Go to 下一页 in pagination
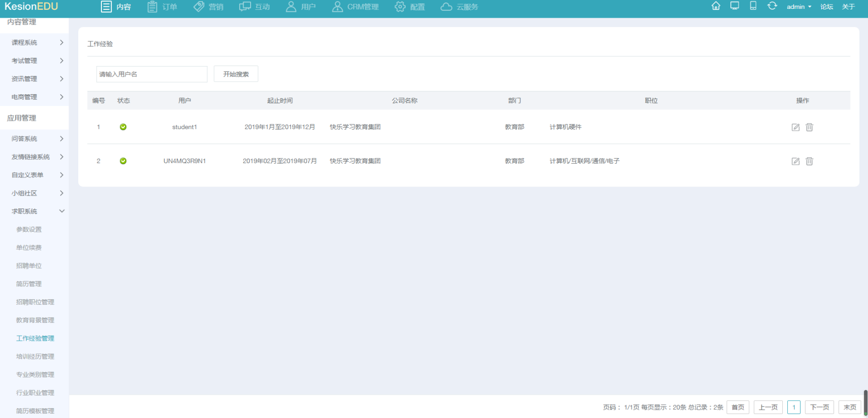Image resolution: width=868 pixels, height=418 pixels. tap(819, 407)
